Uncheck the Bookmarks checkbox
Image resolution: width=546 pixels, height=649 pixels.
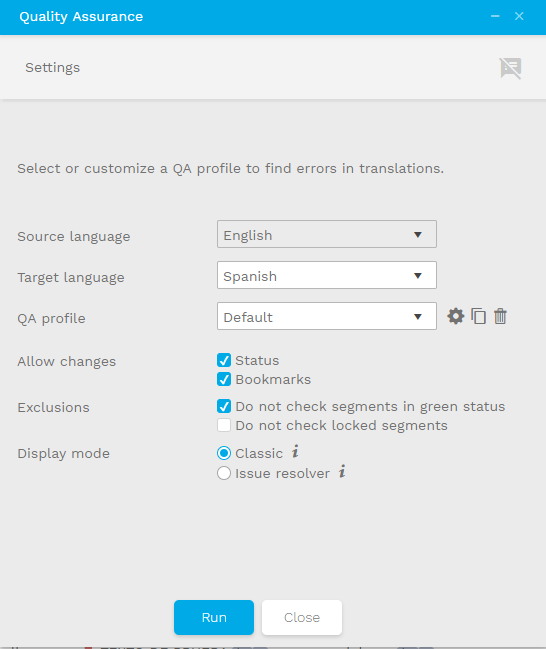coord(224,379)
